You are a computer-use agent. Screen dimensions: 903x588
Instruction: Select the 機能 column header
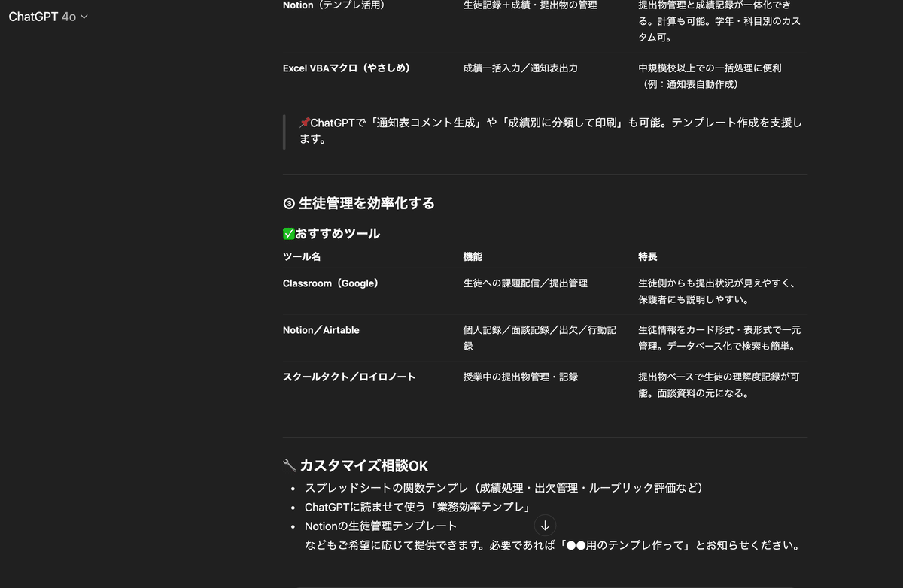[x=472, y=256]
